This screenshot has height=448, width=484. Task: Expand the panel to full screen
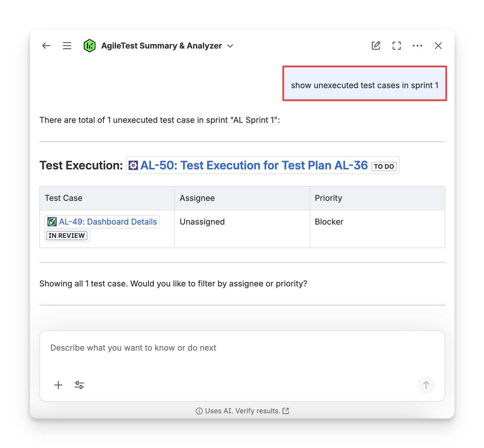[397, 46]
